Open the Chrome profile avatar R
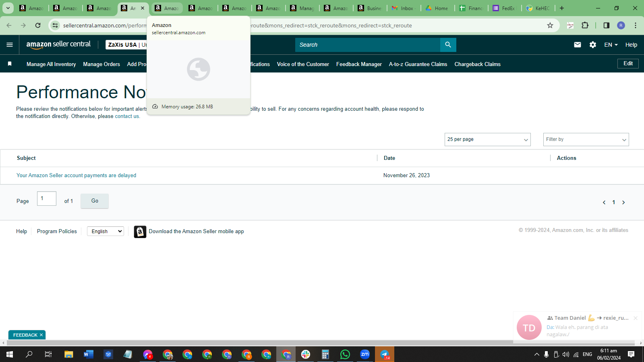644x362 pixels. pos(621,25)
